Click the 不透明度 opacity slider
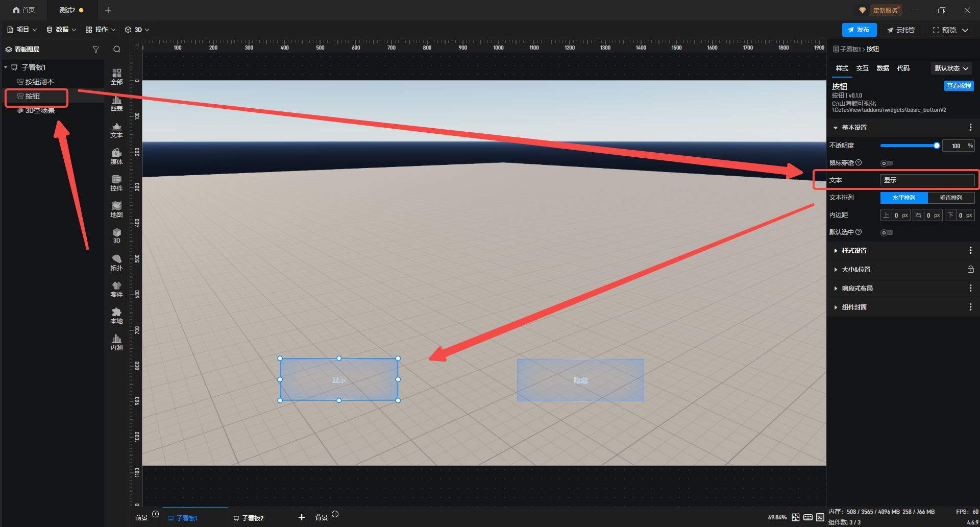980x527 pixels. (x=909, y=146)
